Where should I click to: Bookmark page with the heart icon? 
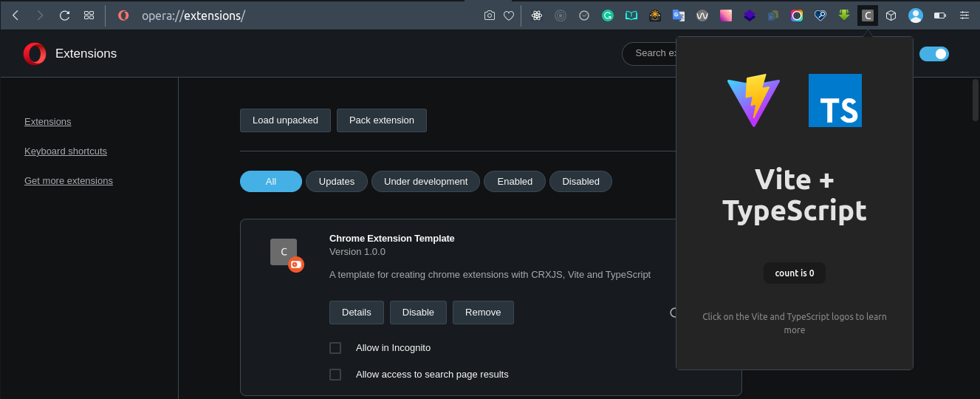[x=509, y=15]
